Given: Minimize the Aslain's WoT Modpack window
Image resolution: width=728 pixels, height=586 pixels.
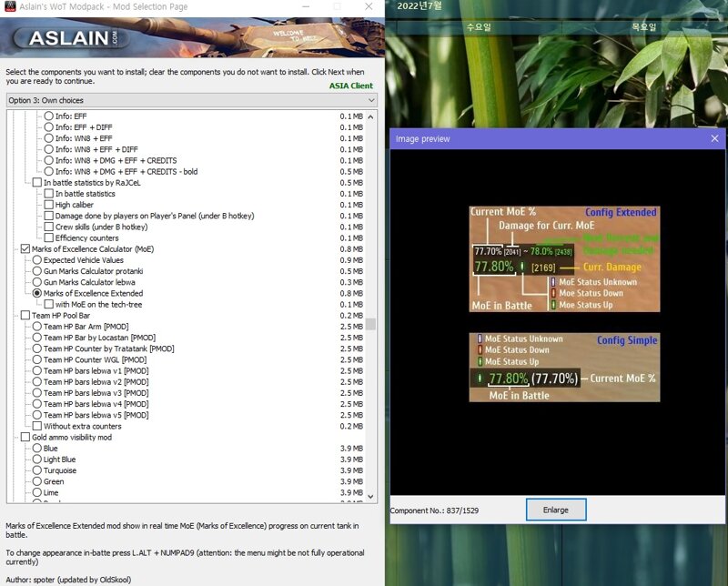Looking at the screenshot, I should pos(306,6).
